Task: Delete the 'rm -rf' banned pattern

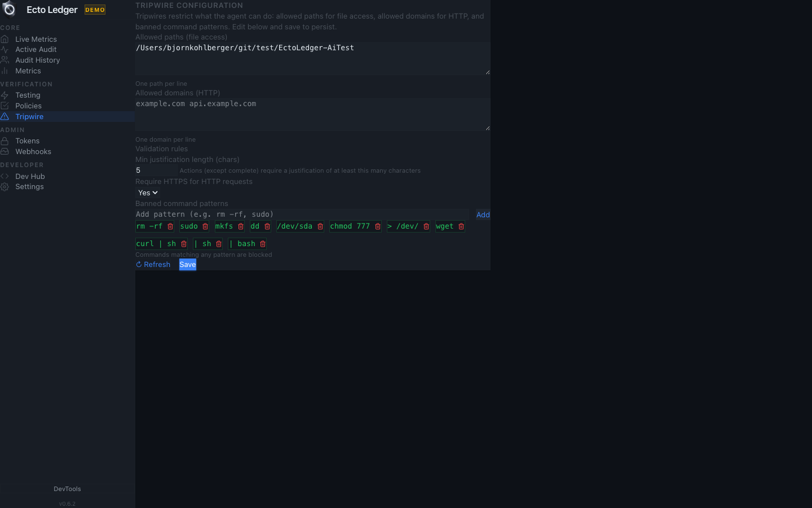Action: 170,226
